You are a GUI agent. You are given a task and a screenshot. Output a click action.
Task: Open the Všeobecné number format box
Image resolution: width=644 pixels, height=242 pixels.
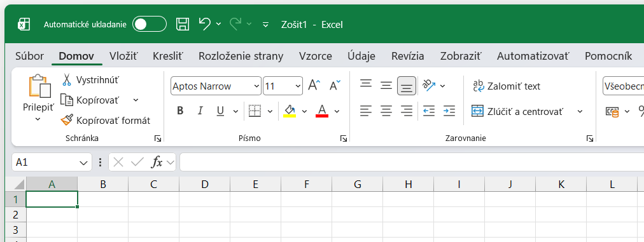623,86
